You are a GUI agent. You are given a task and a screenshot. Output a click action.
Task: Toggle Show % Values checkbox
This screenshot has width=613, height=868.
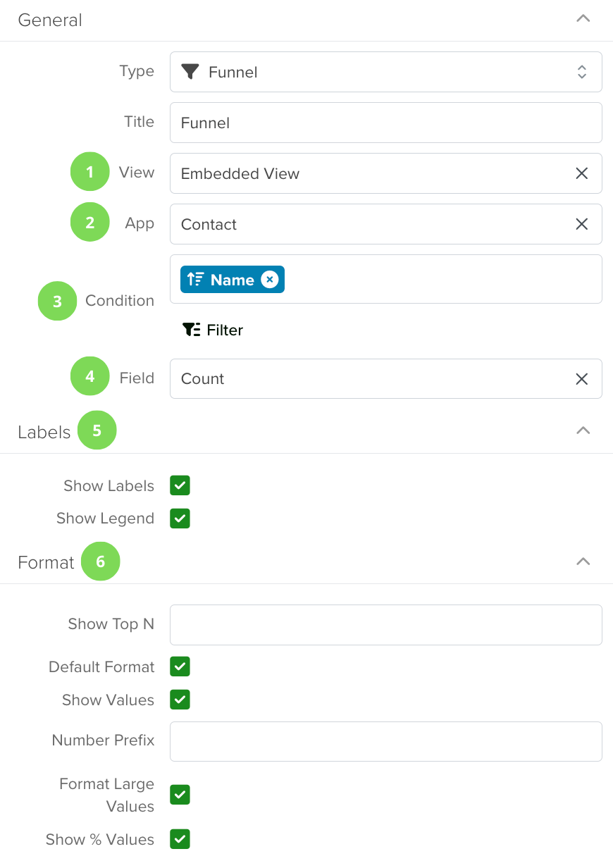click(x=180, y=839)
